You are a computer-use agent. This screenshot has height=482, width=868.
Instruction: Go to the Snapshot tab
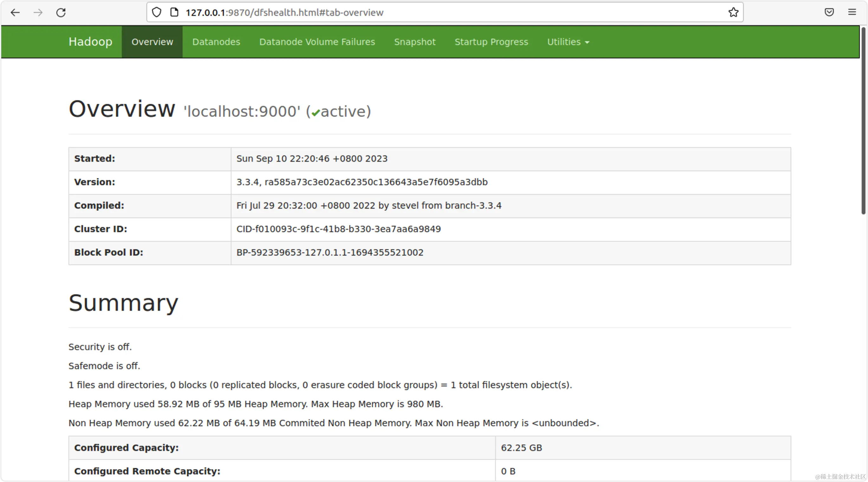[x=414, y=42]
